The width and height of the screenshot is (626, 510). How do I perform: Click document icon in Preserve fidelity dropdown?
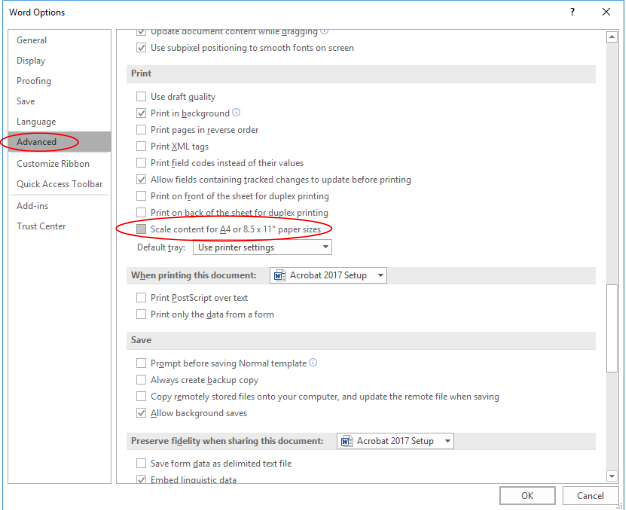pyautogui.click(x=346, y=441)
